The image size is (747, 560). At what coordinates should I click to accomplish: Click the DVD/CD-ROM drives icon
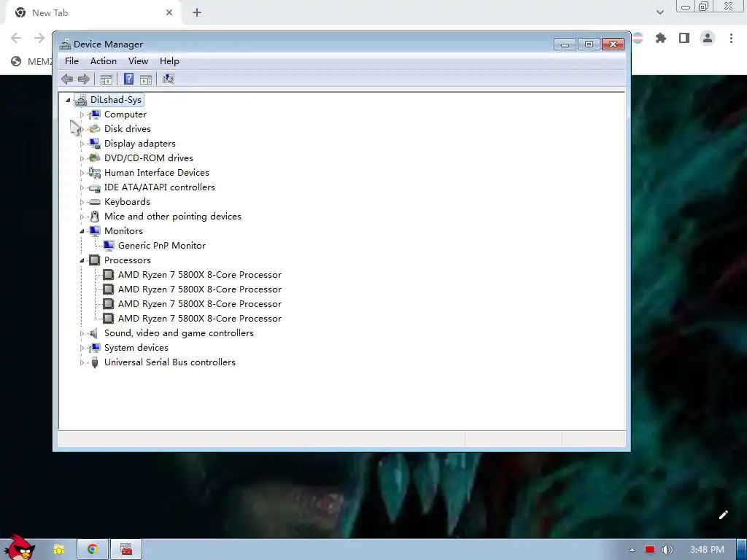click(x=95, y=158)
